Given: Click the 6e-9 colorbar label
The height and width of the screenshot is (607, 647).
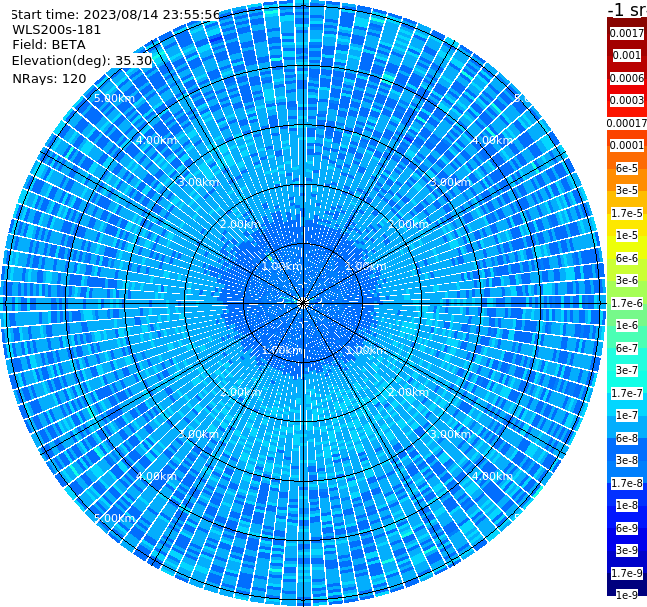Looking at the screenshot, I should coord(627,528).
